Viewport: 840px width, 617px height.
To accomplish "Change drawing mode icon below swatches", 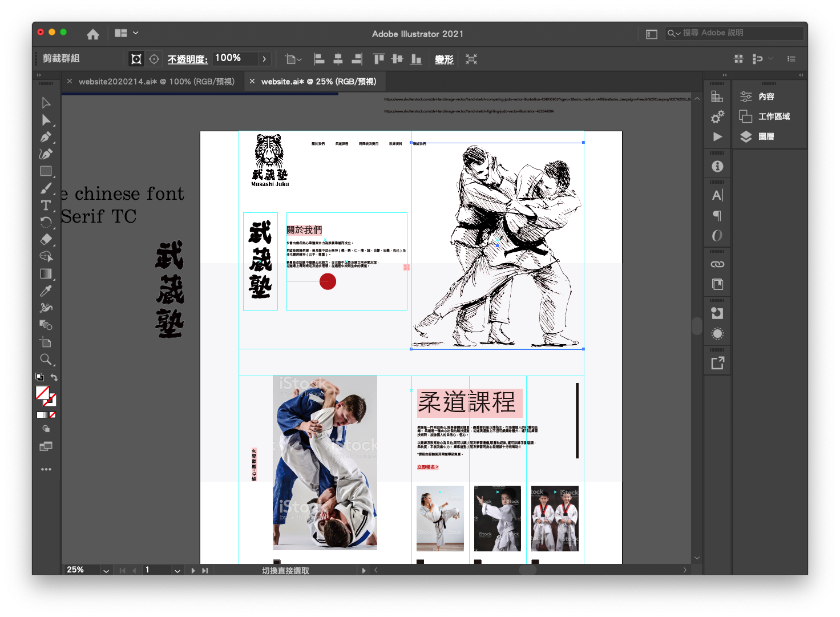I will coord(46,429).
